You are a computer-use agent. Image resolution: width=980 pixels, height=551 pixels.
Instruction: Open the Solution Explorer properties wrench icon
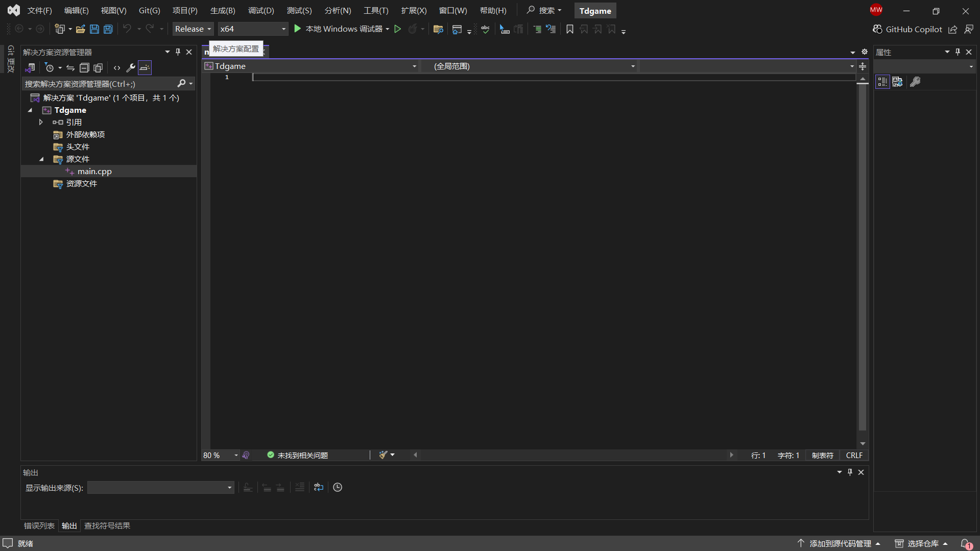point(130,68)
